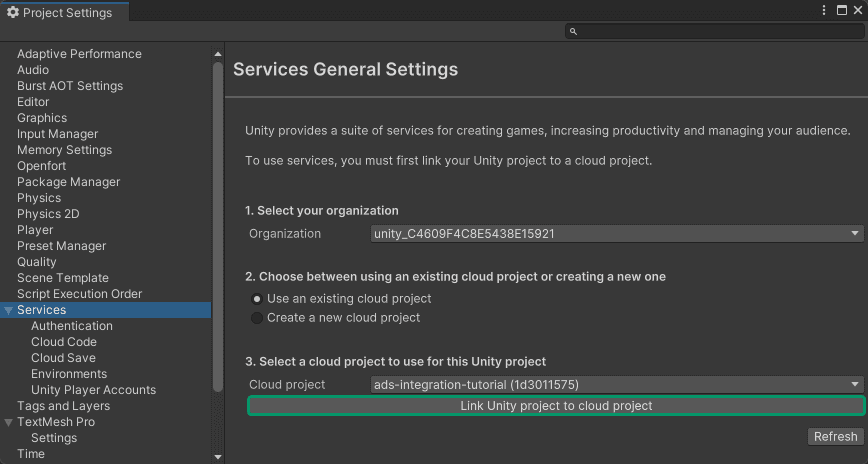The image size is (868, 464).
Task: Open Burst AOT Settings
Action: [70, 86]
